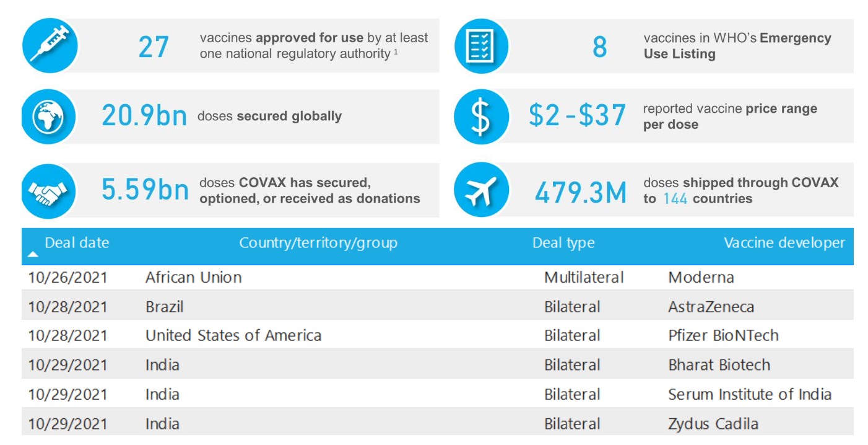Click the 479.3M shipped doses figure
This screenshot has width=868, height=445.
(x=581, y=192)
